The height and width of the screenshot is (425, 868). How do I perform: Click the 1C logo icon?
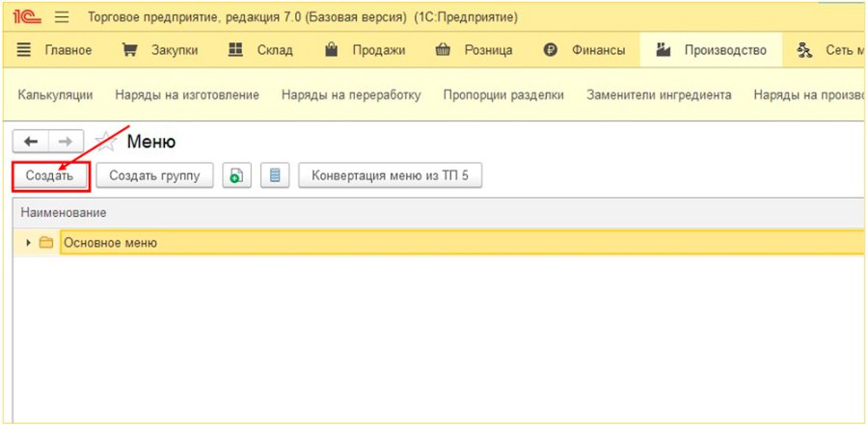pyautogui.click(x=27, y=17)
